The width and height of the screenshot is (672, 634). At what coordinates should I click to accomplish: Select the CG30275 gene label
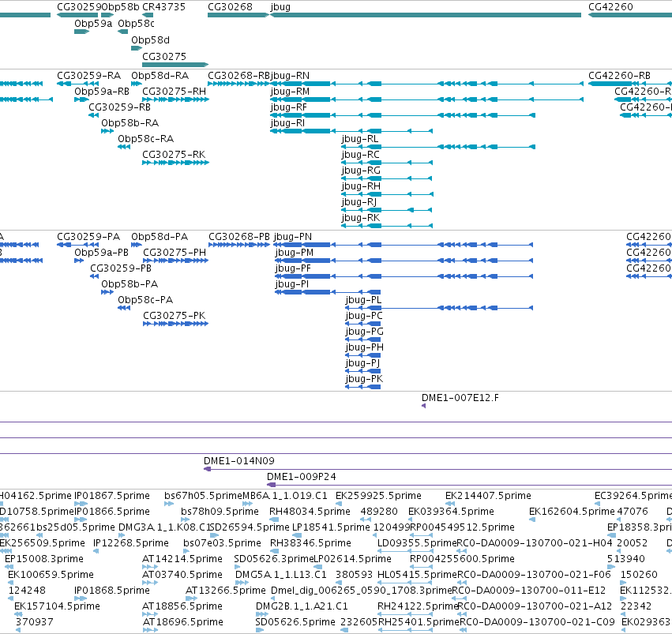click(164, 57)
